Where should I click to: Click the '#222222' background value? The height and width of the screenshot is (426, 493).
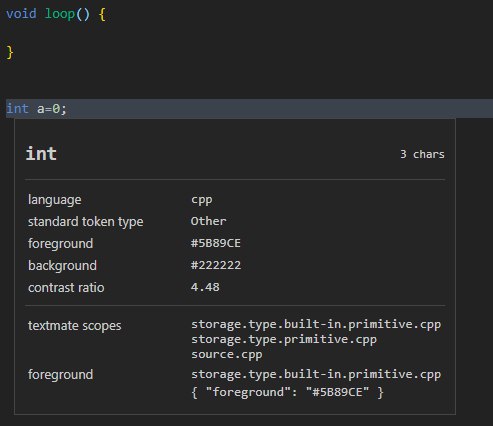pos(216,265)
